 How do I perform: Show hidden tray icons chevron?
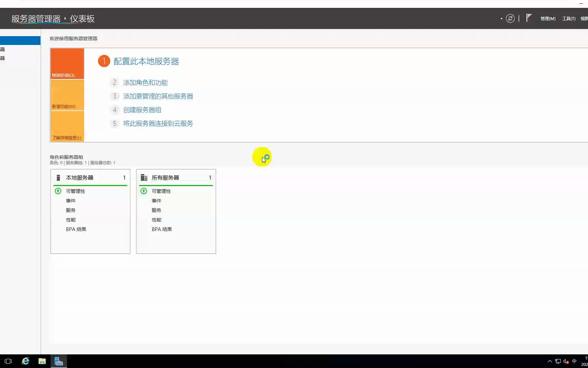(x=550, y=361)
